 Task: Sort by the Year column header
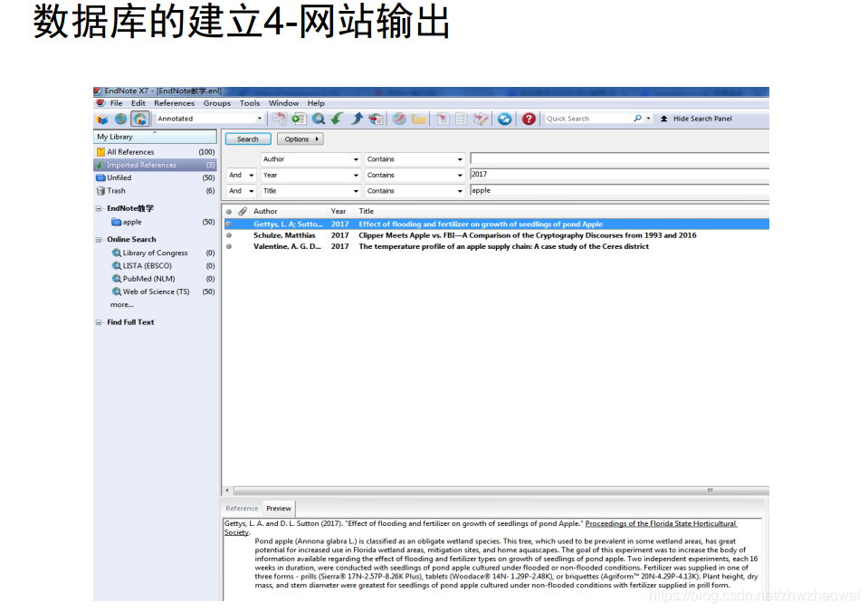click(340, 211)
